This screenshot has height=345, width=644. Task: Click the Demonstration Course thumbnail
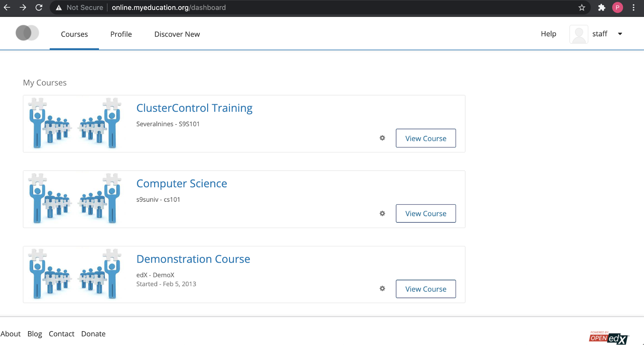coord(75,274)
